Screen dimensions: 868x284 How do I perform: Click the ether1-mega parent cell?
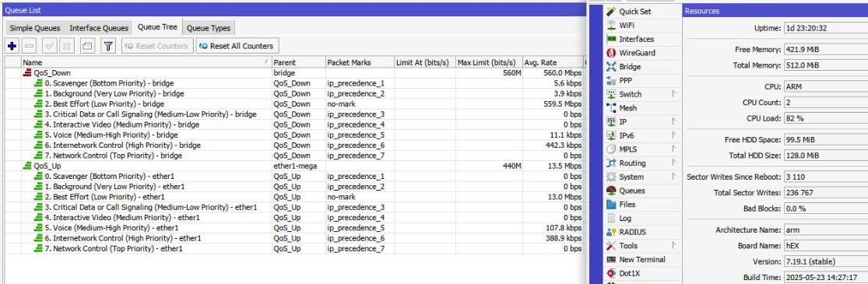click(298, 166)
